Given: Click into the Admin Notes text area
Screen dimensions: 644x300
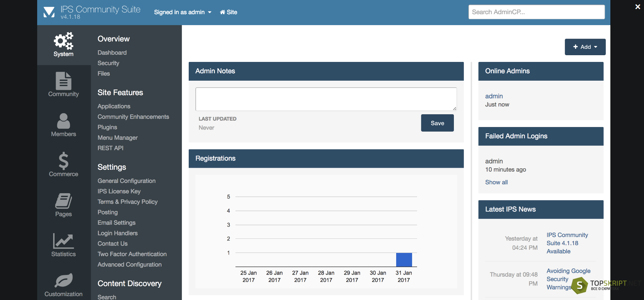Looking at the screenshot, I should 326,99.
